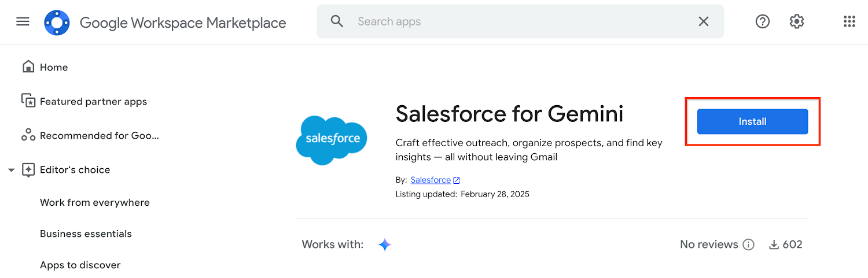Click the Google Workspace Marketplace logo
The height and width of the screenshot is (278, 868).
pyautogui.click(x=57, y=23)
